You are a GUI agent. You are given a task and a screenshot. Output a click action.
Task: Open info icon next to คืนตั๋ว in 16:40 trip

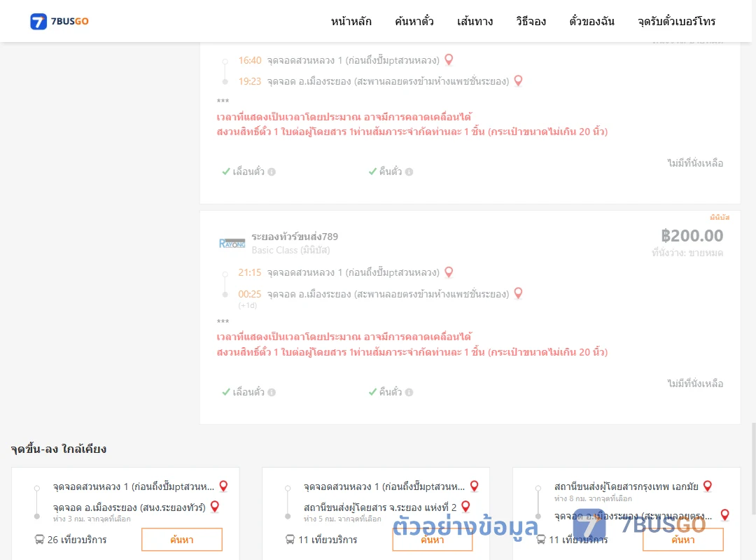[x=409, y=171]
